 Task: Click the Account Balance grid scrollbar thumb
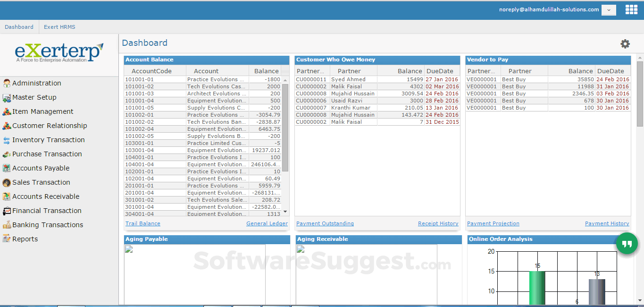(285, 128)
